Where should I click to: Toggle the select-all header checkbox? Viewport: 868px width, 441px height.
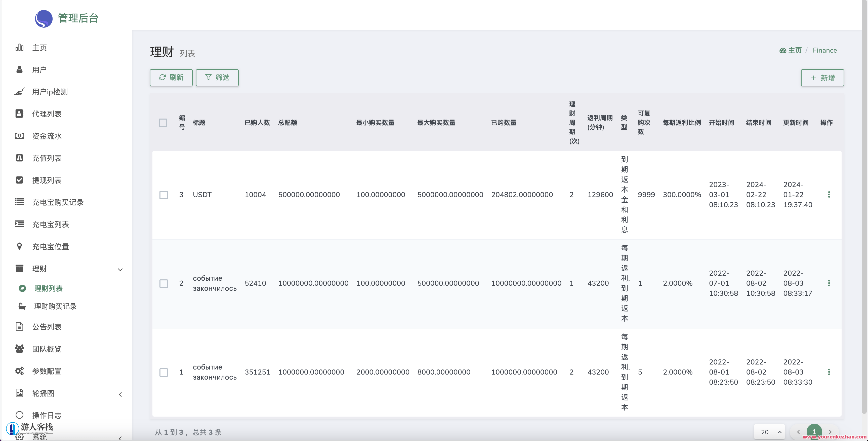(x=163, y=123)
